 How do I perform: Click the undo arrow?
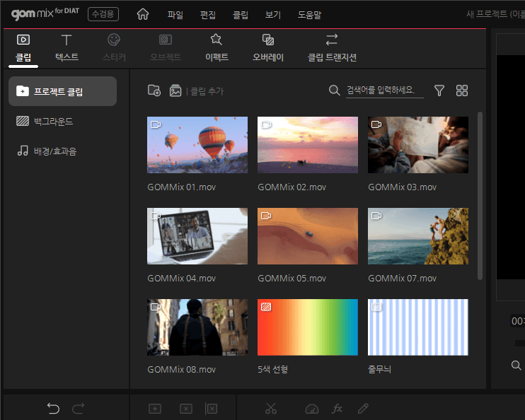pyautogui.click(x=53, y=408)
